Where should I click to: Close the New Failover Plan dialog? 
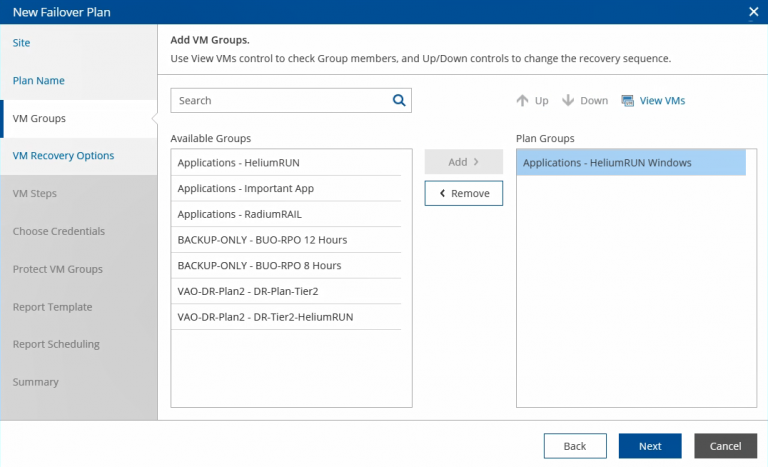pos(753,12)
